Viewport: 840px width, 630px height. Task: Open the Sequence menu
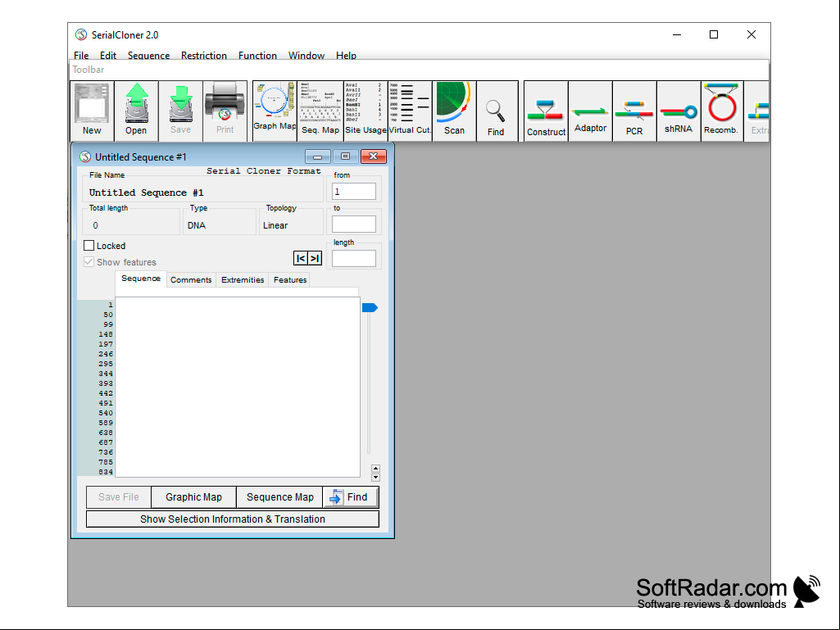(x=148, y=55)
